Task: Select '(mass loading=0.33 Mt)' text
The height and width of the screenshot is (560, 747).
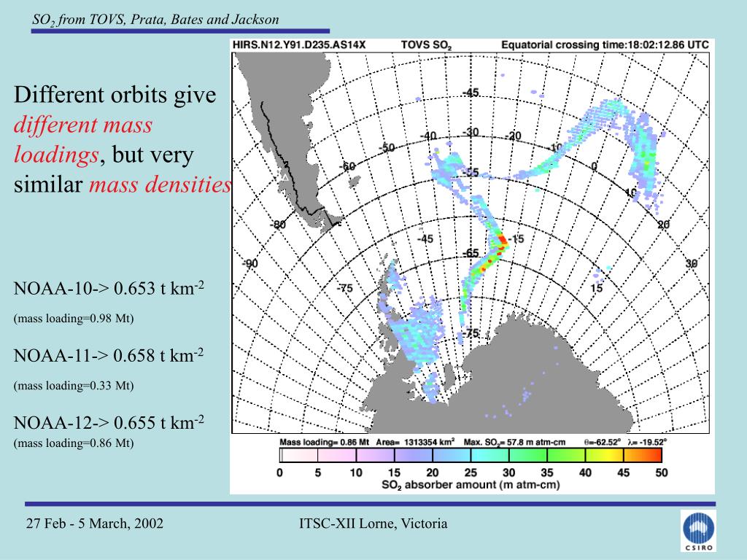Action: [x=74, y=385]
